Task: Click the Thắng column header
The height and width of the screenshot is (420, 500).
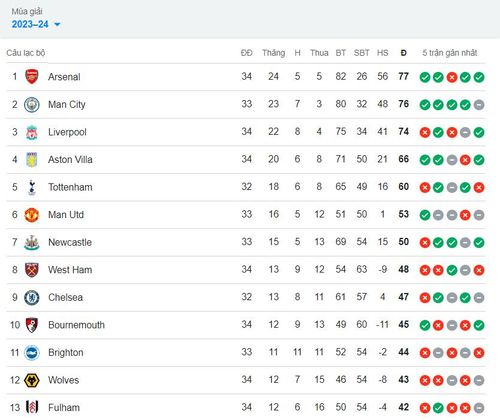Action: click(x=273, y=53)
